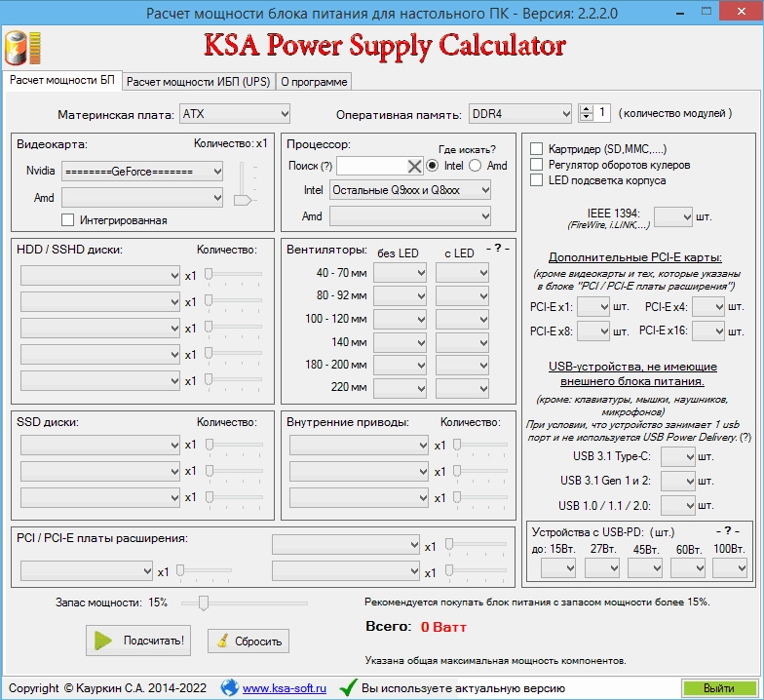This screenshot has height=700, width=764.
Task: Click the memory modules count field
Action: (x=602, y=113)
